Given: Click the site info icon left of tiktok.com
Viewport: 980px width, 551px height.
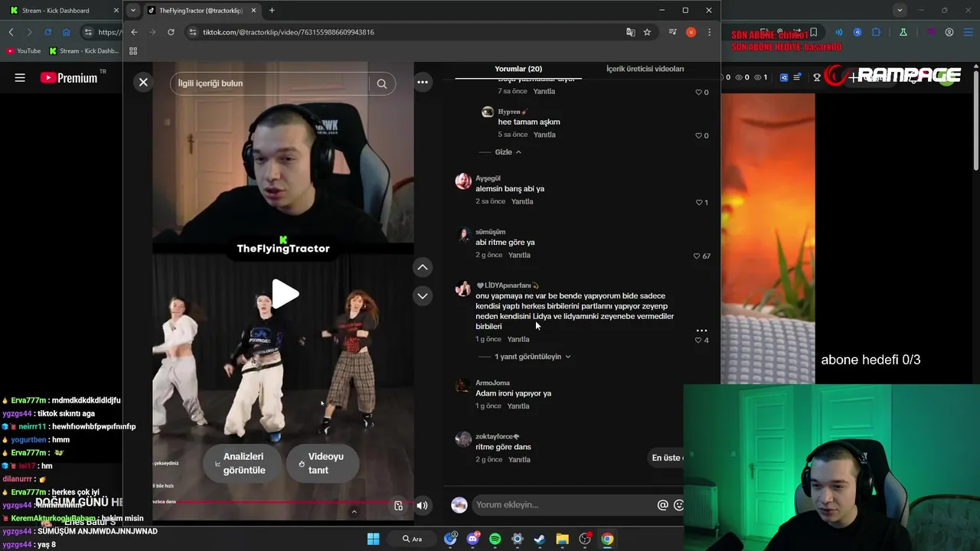Looking at the screenshot, I should click(x=193, y=32).
